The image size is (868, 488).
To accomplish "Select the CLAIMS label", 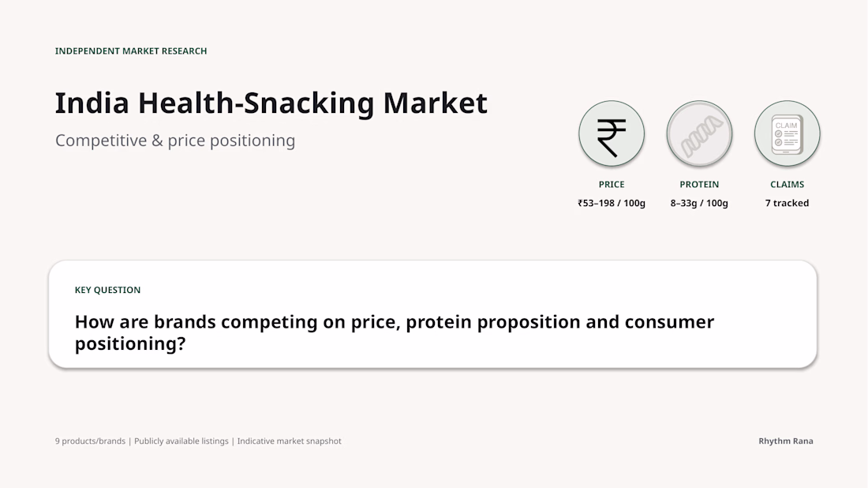I will coord(787,185).
